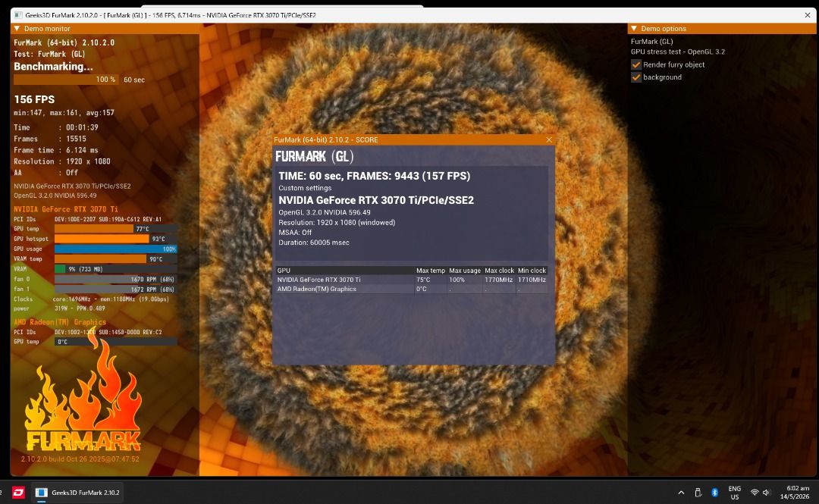Click 'FurMark (GL)' label in Demo options
Image resolution: width=819 pixels, height=504 pixels.
pyautogui.click(x=651, y=41)
